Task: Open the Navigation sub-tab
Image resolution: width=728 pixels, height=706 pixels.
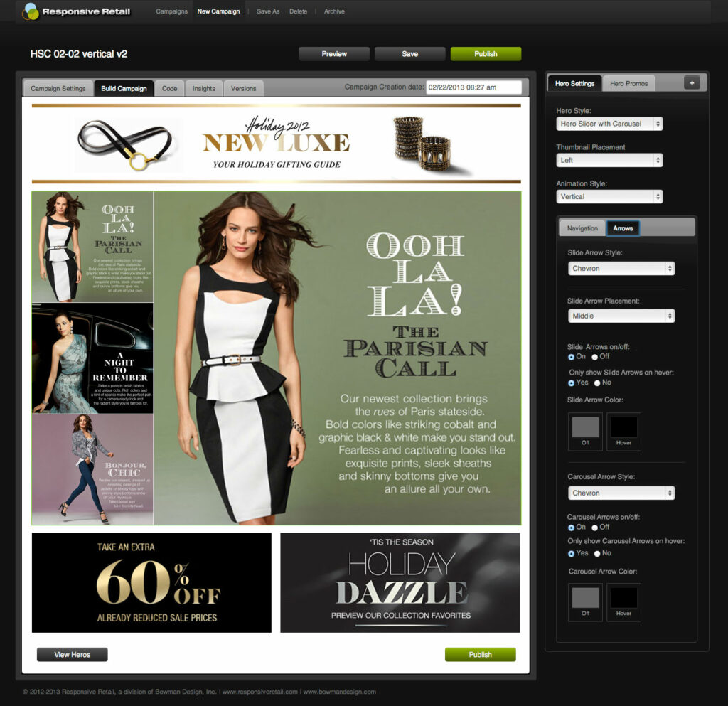Action: pyautogui.click(x=582, y=228)
